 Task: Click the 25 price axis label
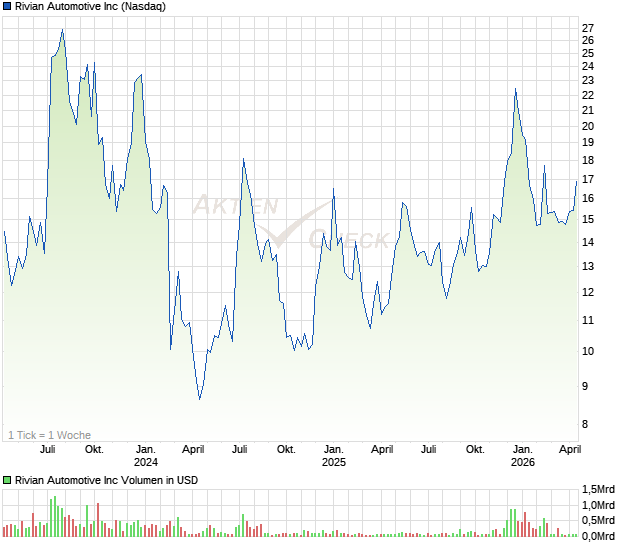(588, 53)
